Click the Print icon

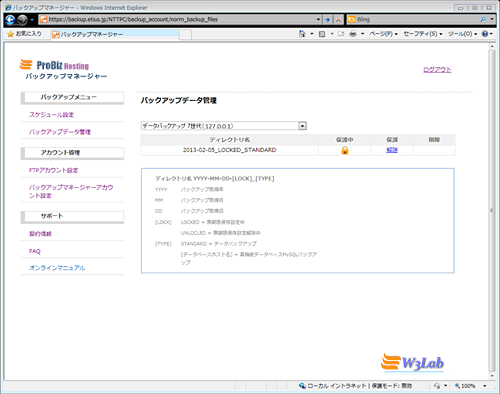coord(353,34)
